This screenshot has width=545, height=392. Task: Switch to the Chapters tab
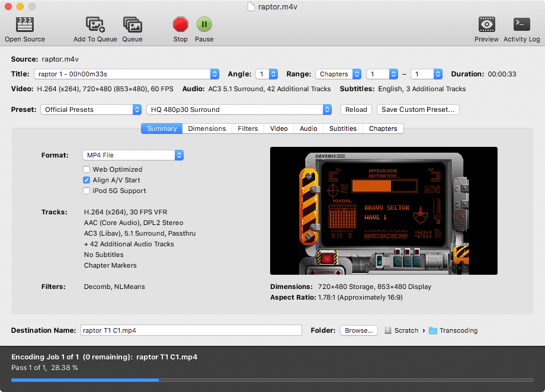(383, 128)
